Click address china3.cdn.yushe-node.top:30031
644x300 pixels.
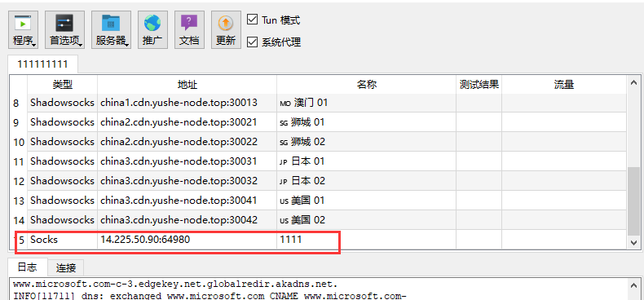179,161
